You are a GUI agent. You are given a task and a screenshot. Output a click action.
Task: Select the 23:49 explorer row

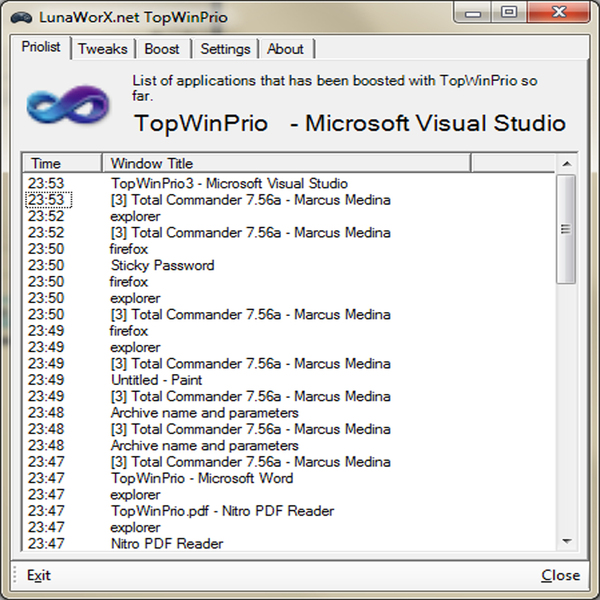pyautogui.click(x=289, y=347)
